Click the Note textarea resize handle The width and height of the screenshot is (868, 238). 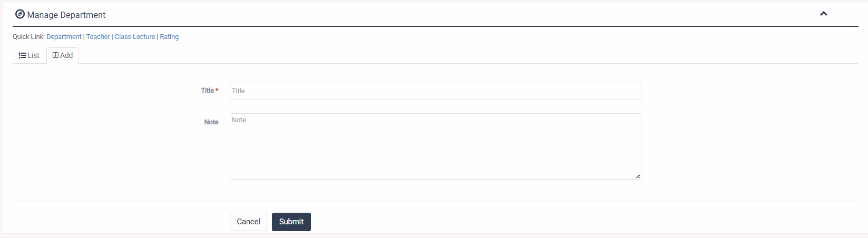click(638, 176)
